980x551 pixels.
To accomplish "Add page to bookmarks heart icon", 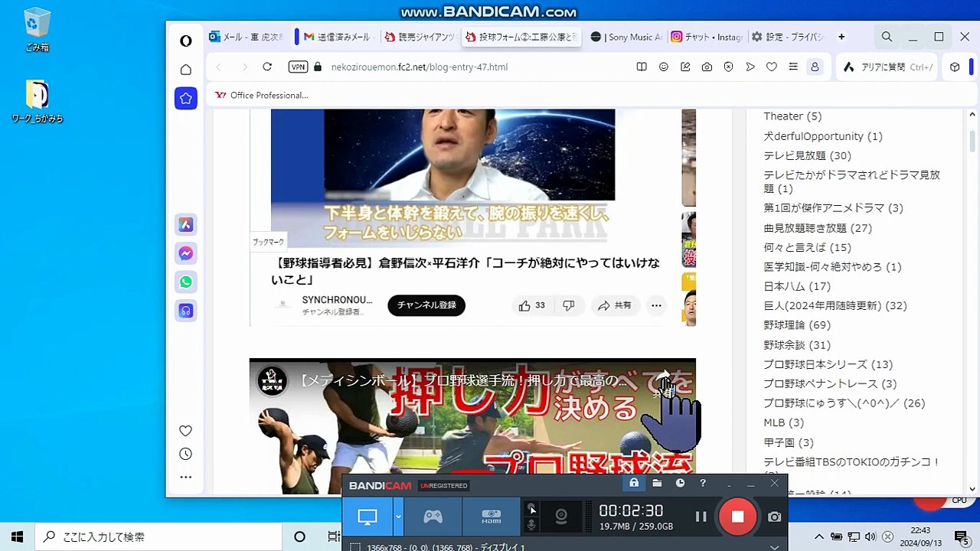I will pyautogui.click(x=772, y=67).
